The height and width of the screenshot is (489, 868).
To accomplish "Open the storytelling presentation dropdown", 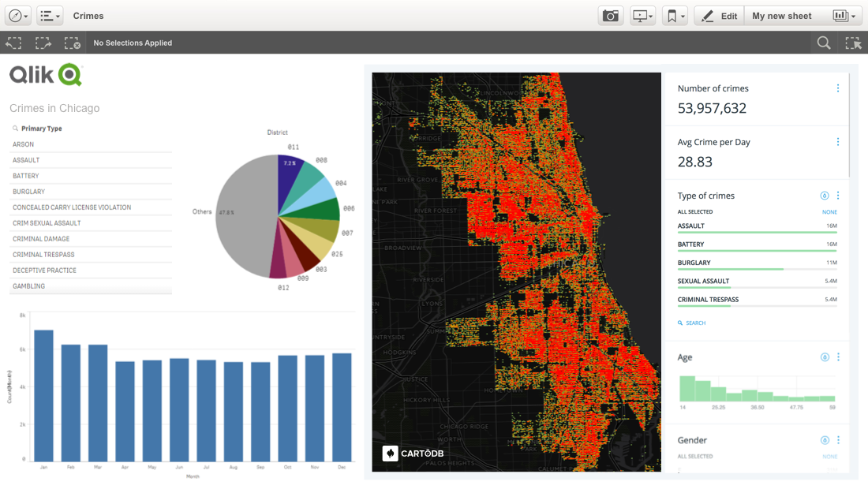I will (642, 15).
